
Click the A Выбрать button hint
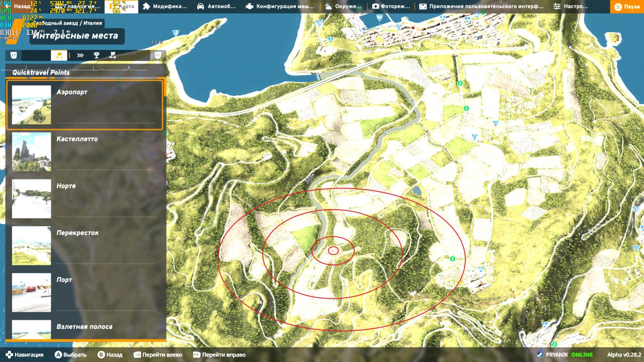tap(70, 354)
